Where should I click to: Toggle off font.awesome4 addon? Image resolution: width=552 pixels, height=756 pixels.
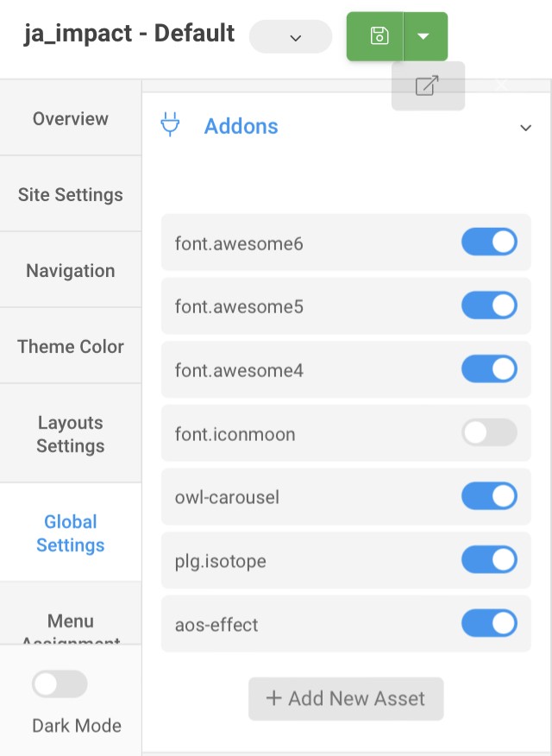click(x=489, y=369)
